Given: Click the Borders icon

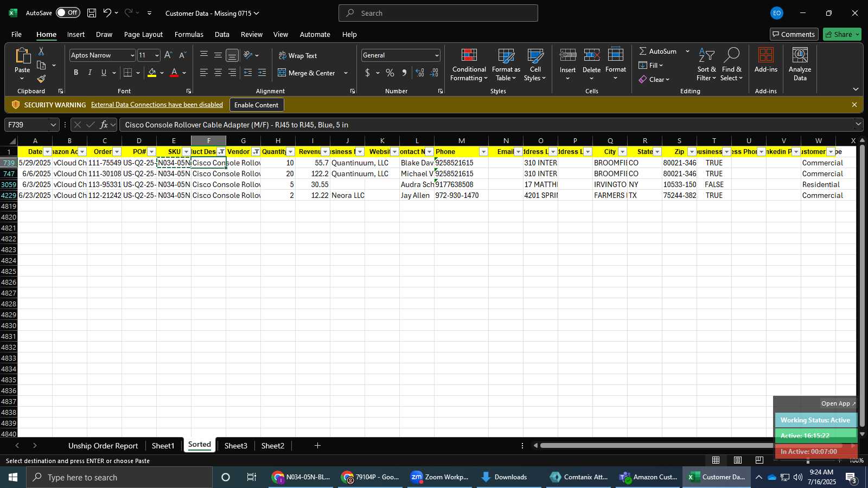Looking at the screenshot, I should (128, 73).
